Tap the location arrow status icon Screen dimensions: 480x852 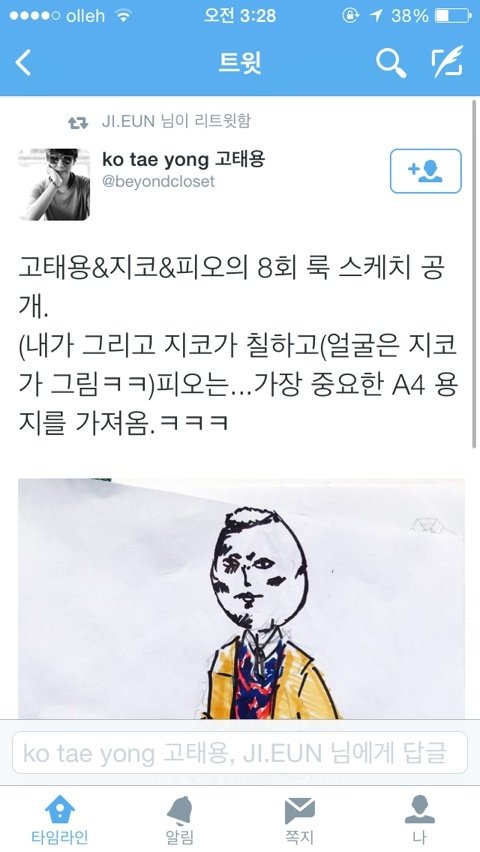pos(375,16)
